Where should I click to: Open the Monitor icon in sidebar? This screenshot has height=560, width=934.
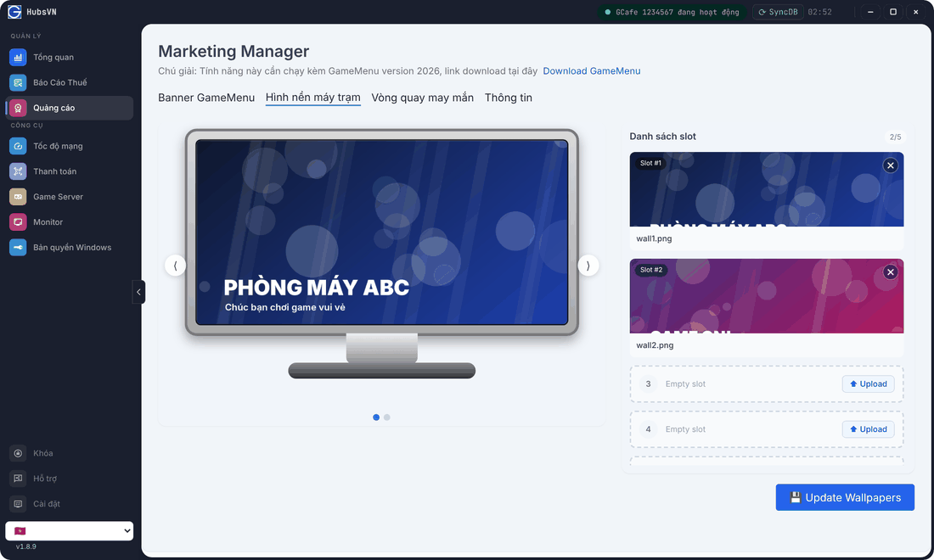pos(18,222)
